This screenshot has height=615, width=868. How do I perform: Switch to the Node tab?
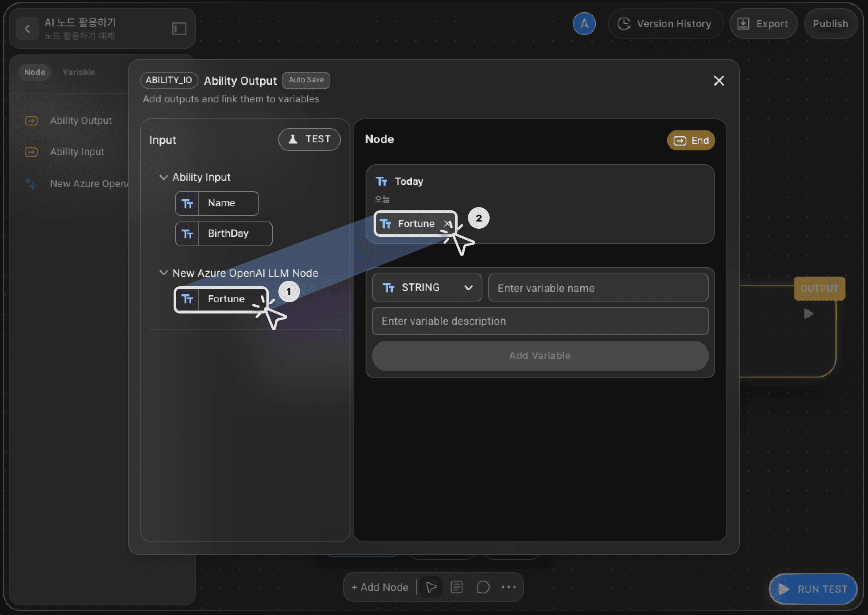point(35,72)
